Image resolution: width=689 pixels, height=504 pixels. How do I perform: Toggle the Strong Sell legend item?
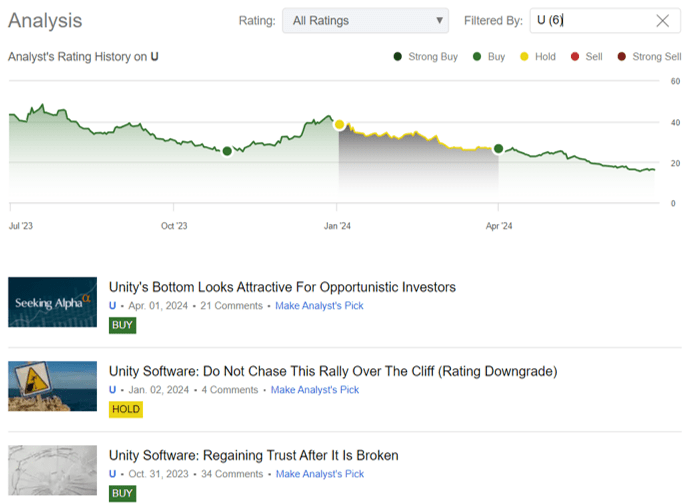pyautogui.click(x=623, y=57)
